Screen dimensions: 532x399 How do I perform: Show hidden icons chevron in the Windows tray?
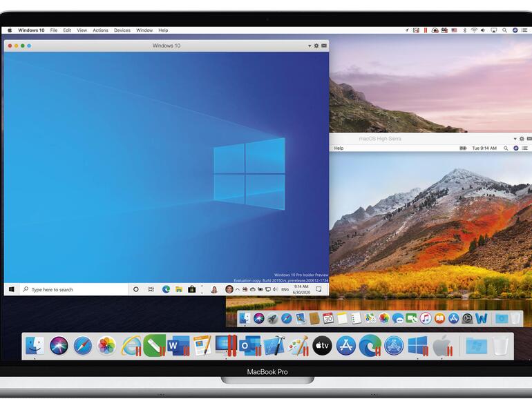click(238, 289)
